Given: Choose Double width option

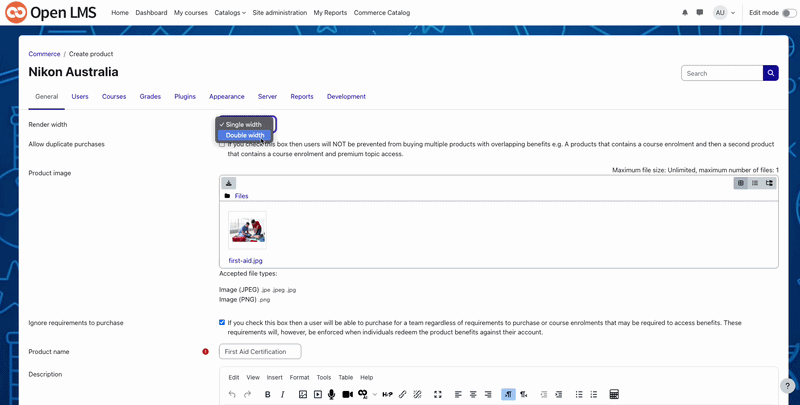Looking at the screenshot, I should point(245,135).
